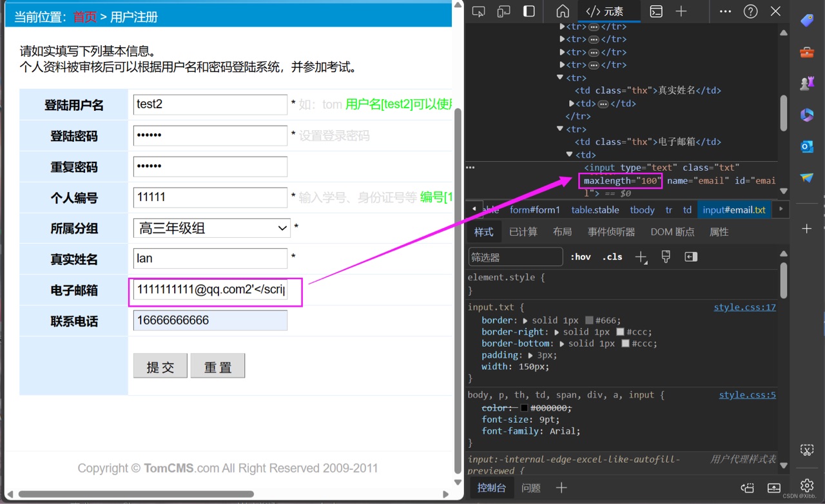Open the 属性 properties tab

pos(719,232)
